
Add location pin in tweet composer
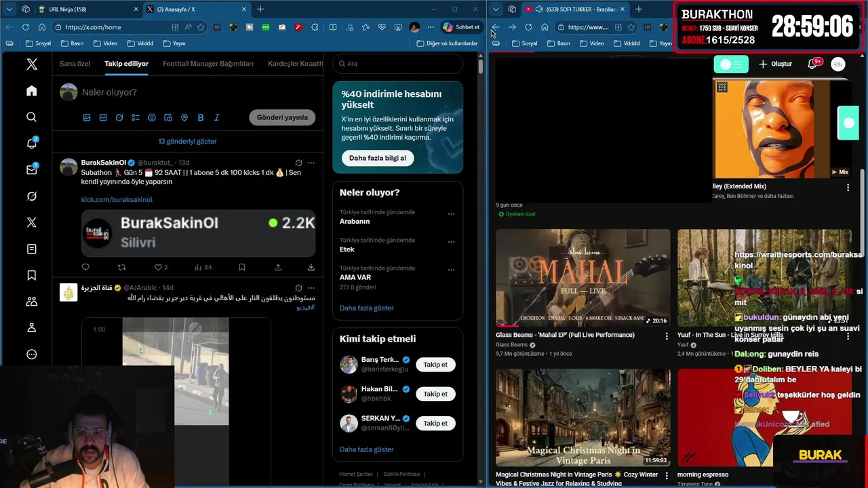(184, 117)
